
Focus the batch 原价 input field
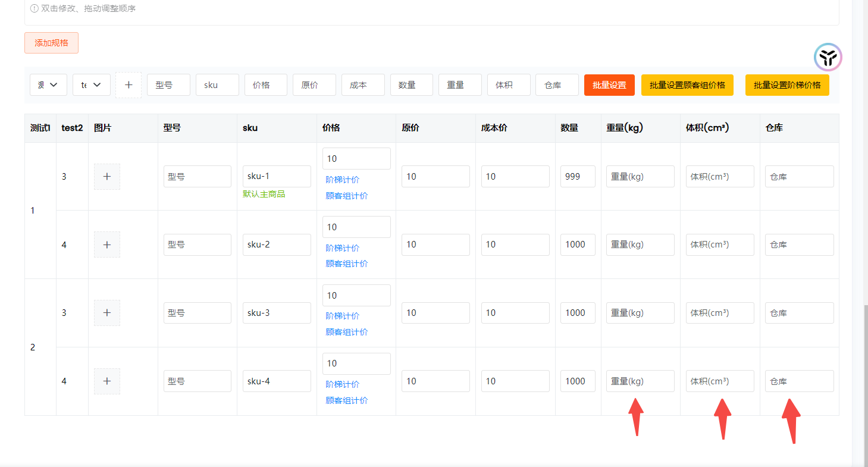pyautogui.click(x=314, y=85)
